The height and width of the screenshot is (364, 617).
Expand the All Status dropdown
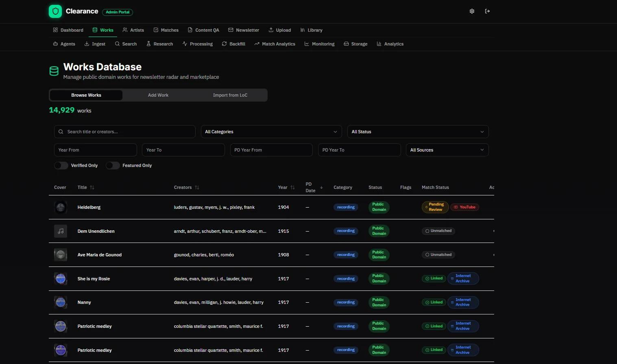click(x=418, y=132)
